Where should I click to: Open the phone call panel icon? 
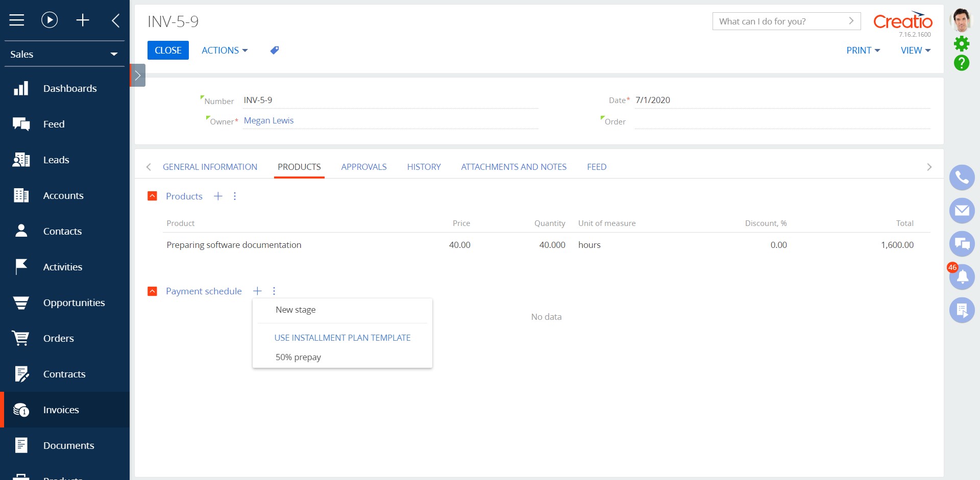(962, 178)
